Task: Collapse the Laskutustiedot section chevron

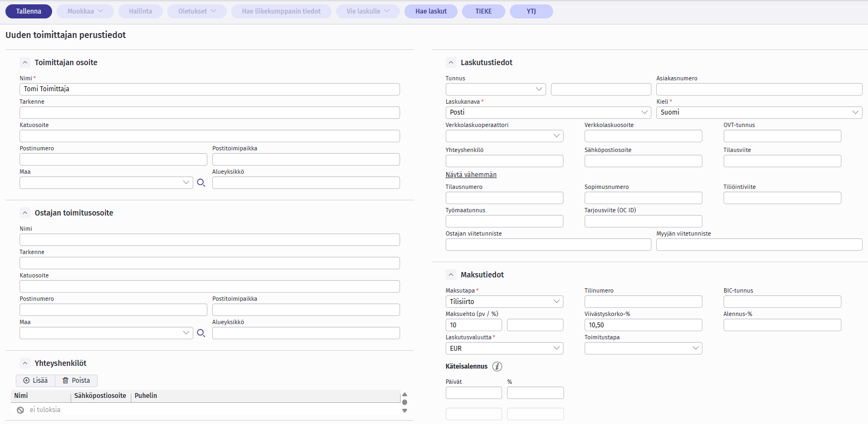Action: (x=451, y=62)
